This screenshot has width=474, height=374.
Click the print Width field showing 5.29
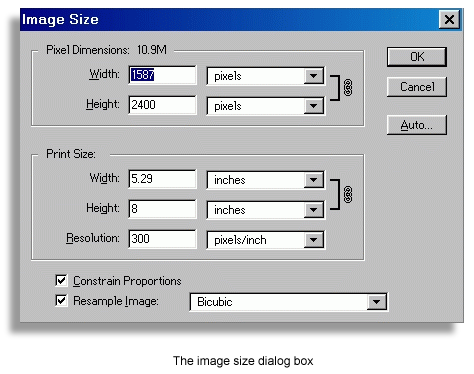(162, 179)
